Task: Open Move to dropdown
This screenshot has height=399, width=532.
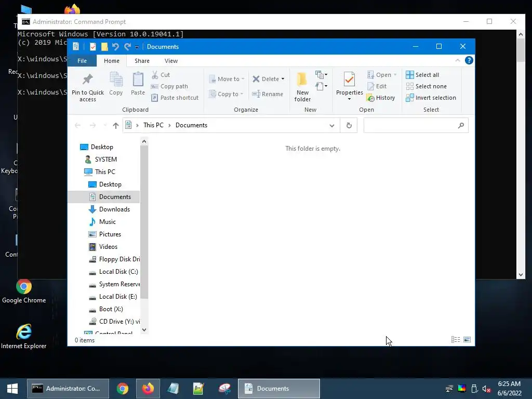Action: coord(227,79)
